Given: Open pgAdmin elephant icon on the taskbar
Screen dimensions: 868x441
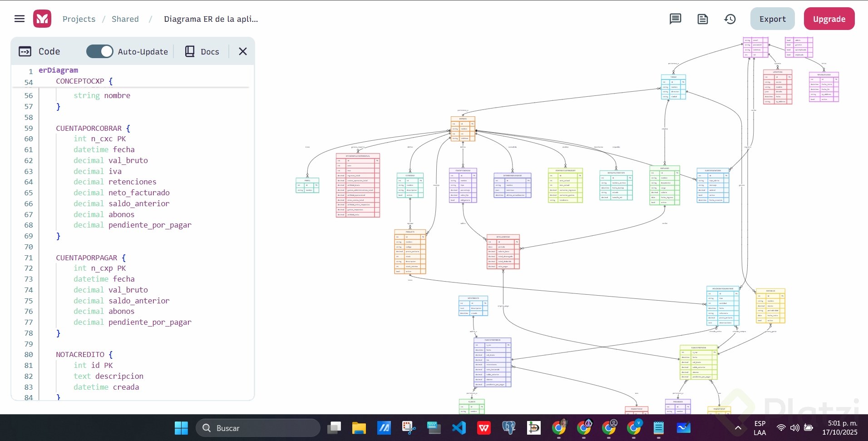Looking at the screenshot, I should 509,428.
